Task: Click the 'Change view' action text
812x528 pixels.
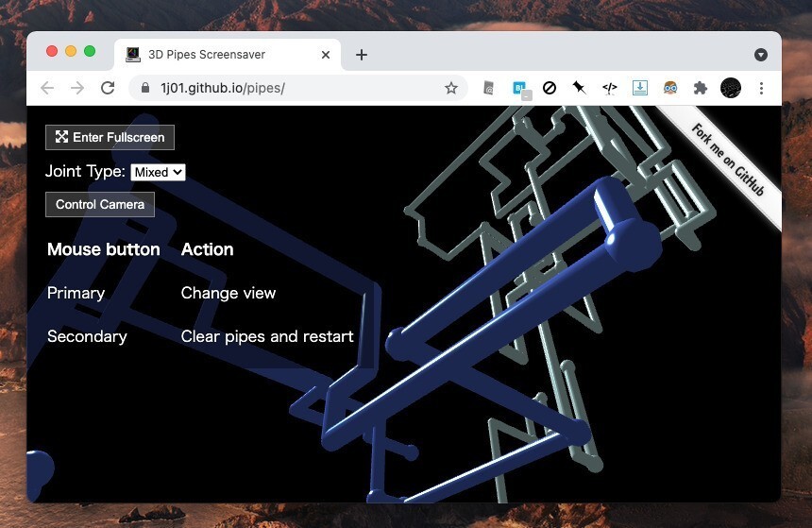Action: (228, 293)
